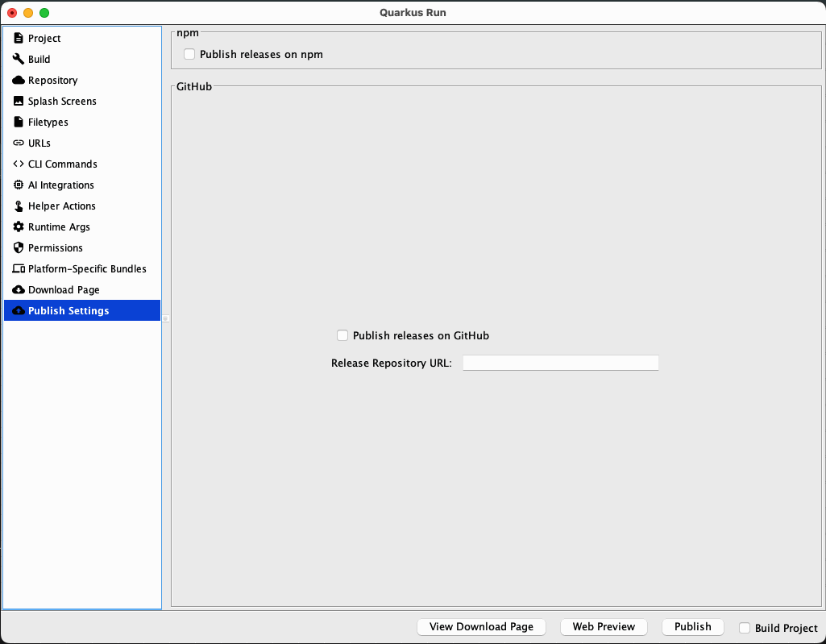Select Platform-Specific Bundles label
Screen dimensions: 826x644
pos(88,268)
